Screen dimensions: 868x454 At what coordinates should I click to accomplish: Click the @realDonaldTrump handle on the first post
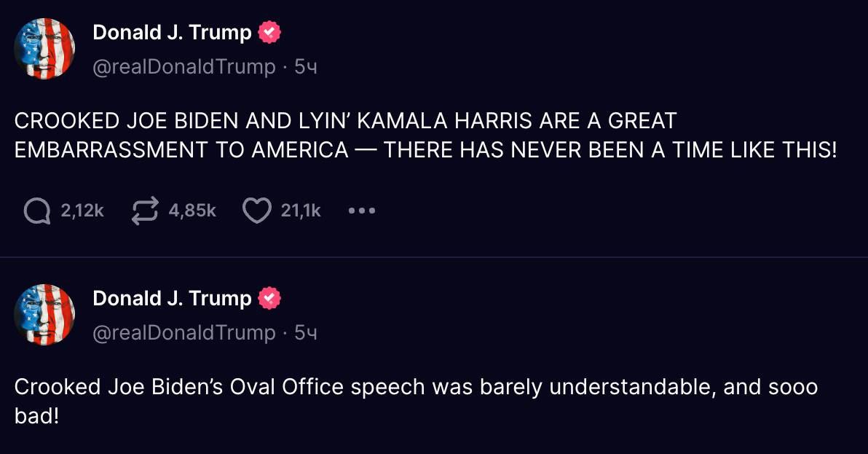pos(184,67)
